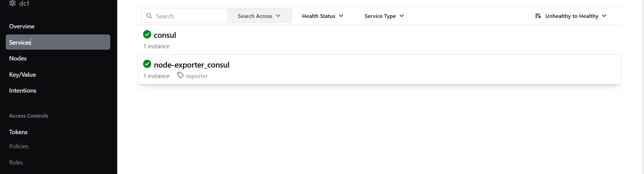Open the Roles link
Image resolution: width=644 pixels, height=174 pixels.
pyautogui.click(x=16, y=163)
